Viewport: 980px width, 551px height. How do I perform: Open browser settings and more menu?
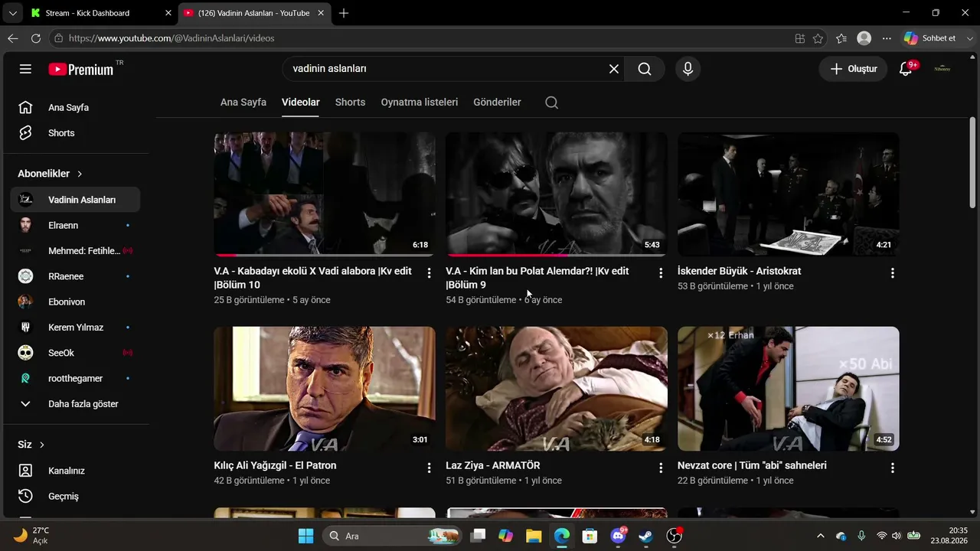[887, 38]
